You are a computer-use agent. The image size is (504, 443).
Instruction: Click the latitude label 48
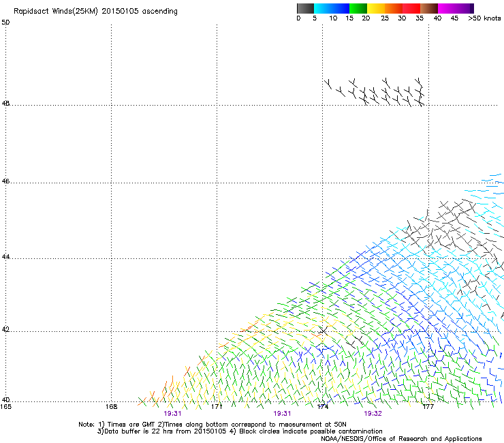5,104
